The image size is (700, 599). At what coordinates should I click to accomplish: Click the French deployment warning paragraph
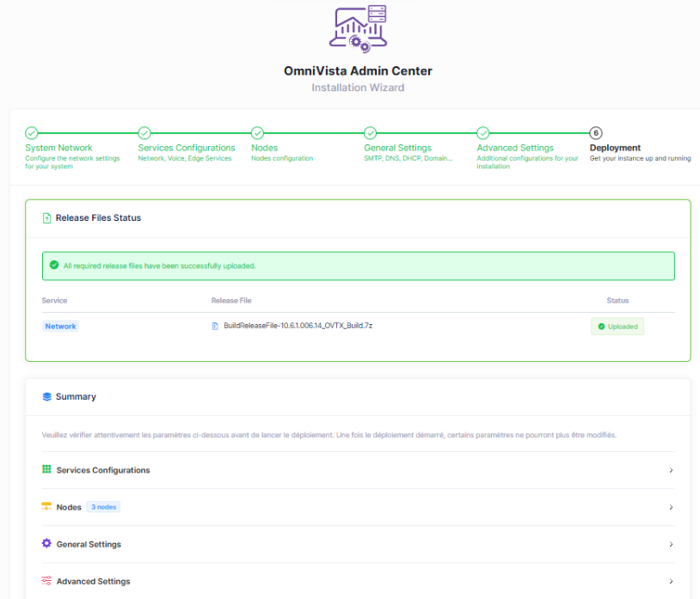(329, 435)
